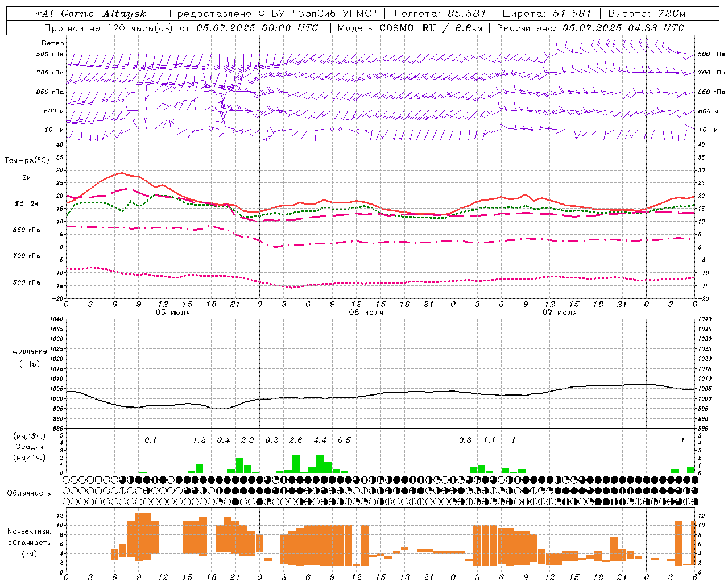Click the 850 гПа temperature legend entry
Image resolution: width=728 pixels, height=582 pixels.
tap(26, 232)
